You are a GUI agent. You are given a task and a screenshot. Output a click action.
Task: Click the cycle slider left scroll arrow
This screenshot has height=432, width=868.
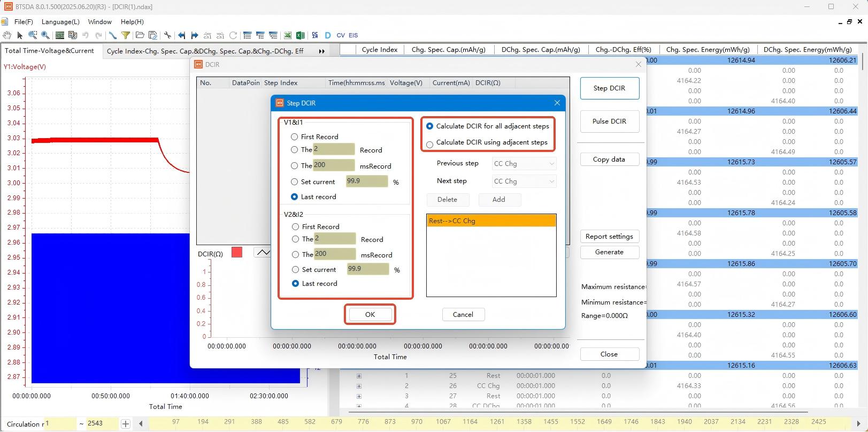tap(141, 424)
